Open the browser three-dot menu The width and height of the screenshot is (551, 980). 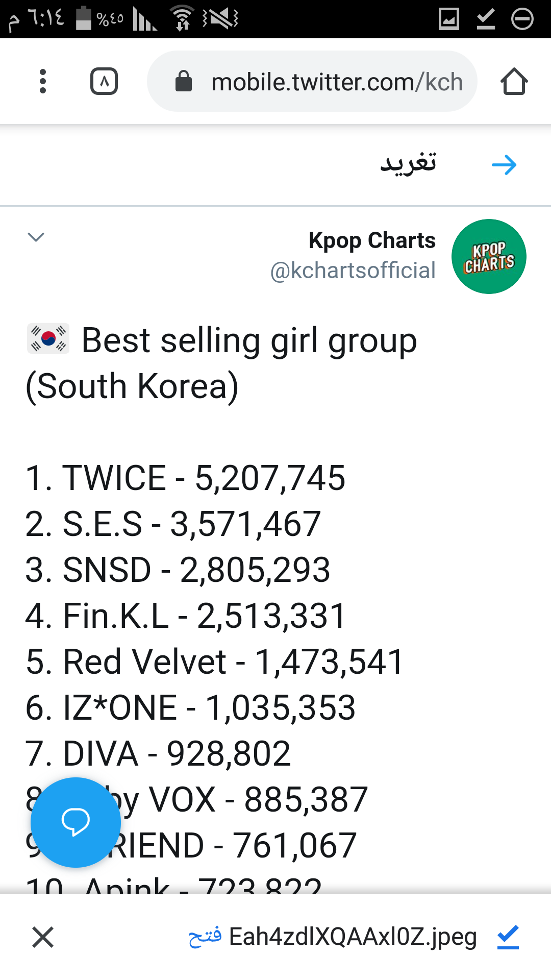coord(43,82)
